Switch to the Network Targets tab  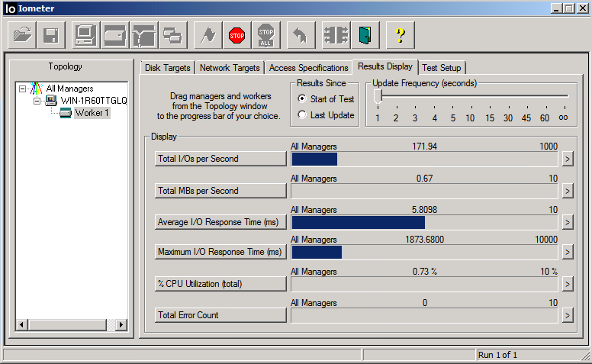[x=230, y=68]
